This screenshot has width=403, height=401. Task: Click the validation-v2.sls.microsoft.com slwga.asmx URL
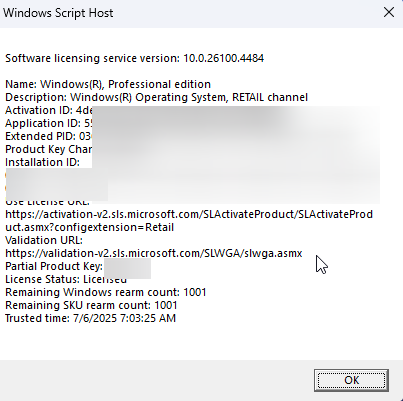coord(154,253)
